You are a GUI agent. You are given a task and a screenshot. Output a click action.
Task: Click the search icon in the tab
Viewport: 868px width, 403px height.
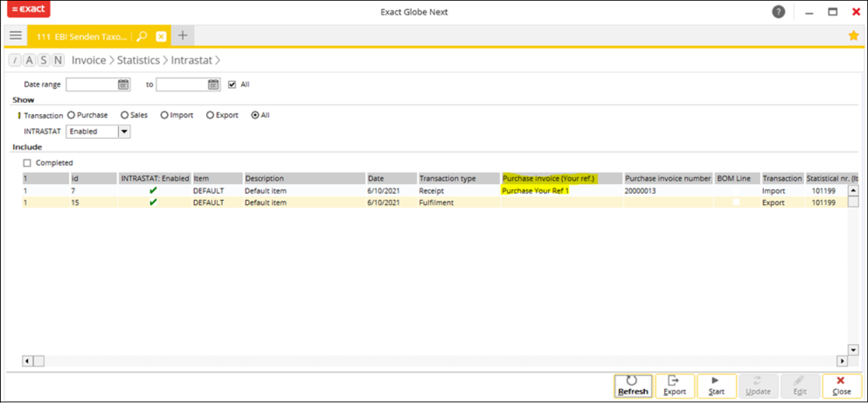coord(141,36)
